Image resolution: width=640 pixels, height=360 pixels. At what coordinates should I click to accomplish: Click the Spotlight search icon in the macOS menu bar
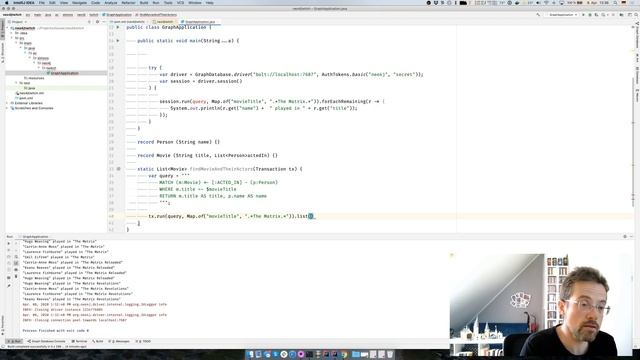[615, 2]
